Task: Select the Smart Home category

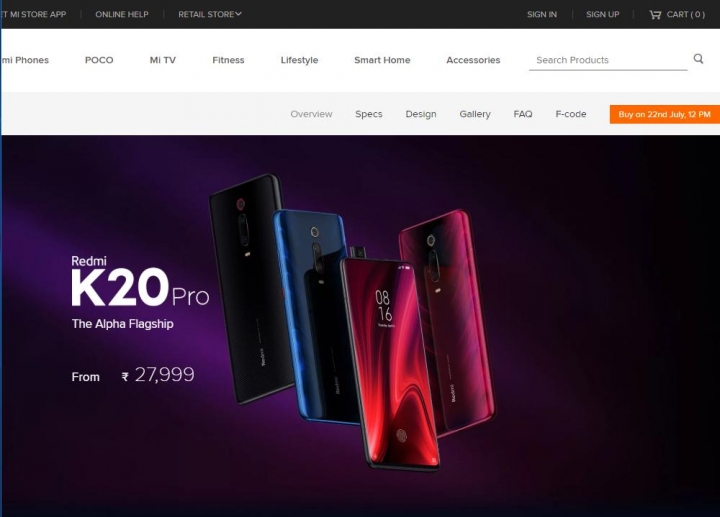Action: 382,60
